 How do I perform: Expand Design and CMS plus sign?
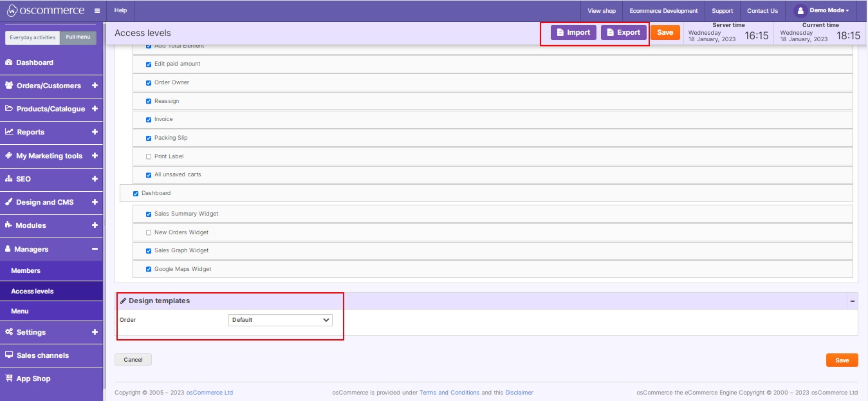(x=95, y=202)
